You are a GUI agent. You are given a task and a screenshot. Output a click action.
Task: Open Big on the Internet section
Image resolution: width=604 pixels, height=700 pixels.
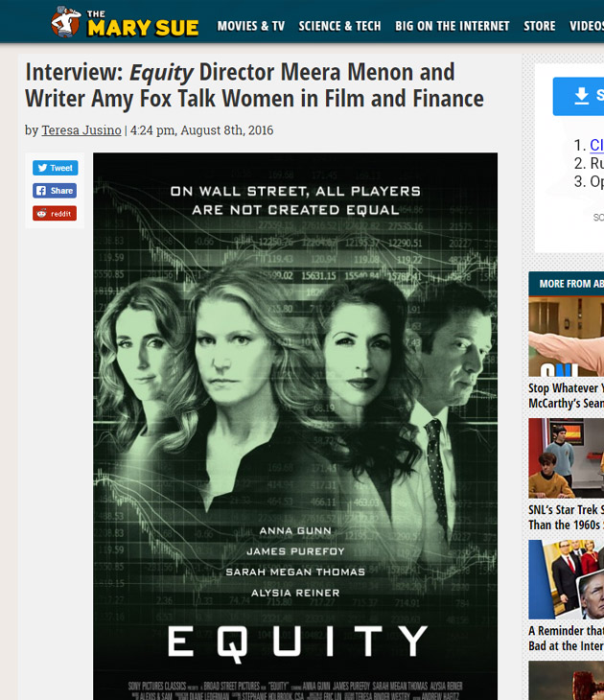click(x=453, y=26)
